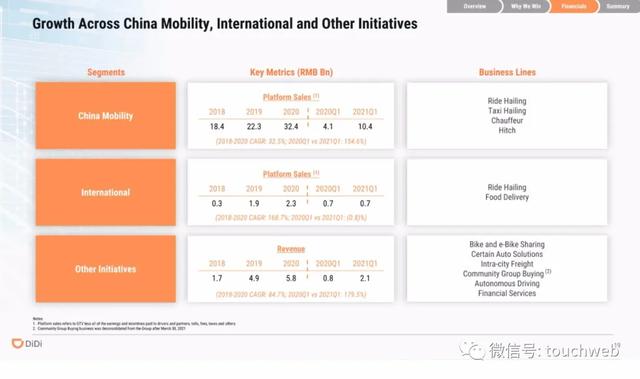Click the China Mobility Platform Sales heading
This screenshot has width=640, height=379.
click(291, 97)
